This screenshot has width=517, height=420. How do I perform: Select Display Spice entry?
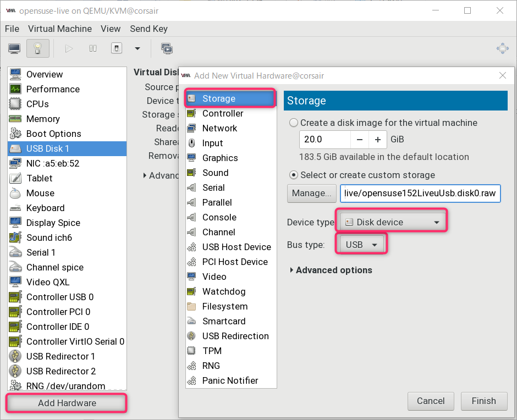point(67,223)
